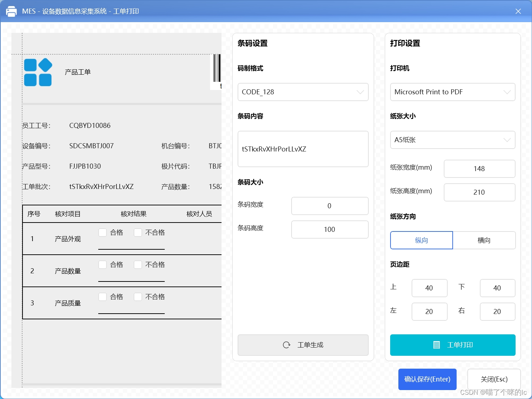Click the document icon on 工单打印 button
Image resolution: width=532 pixels, height=399 pixels.
click(437, 345)
